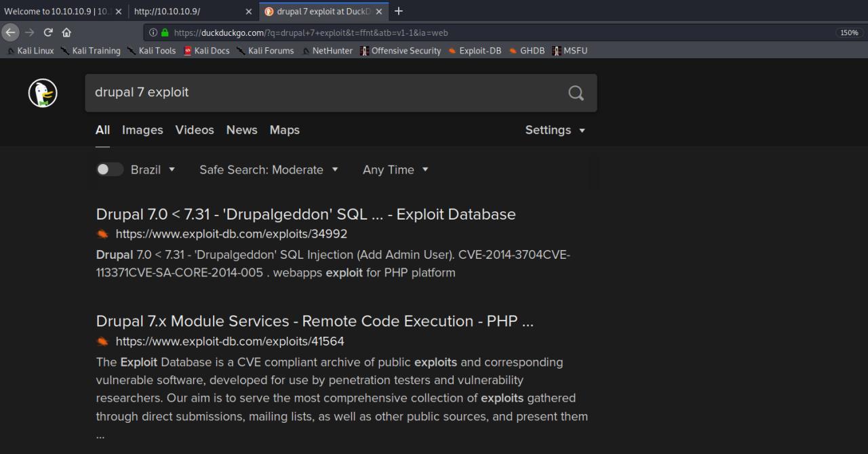Click the Exploit-DB favicon beside exploits/41564
The width and height of the screenshot is (868, 454).
pos(102,342)
